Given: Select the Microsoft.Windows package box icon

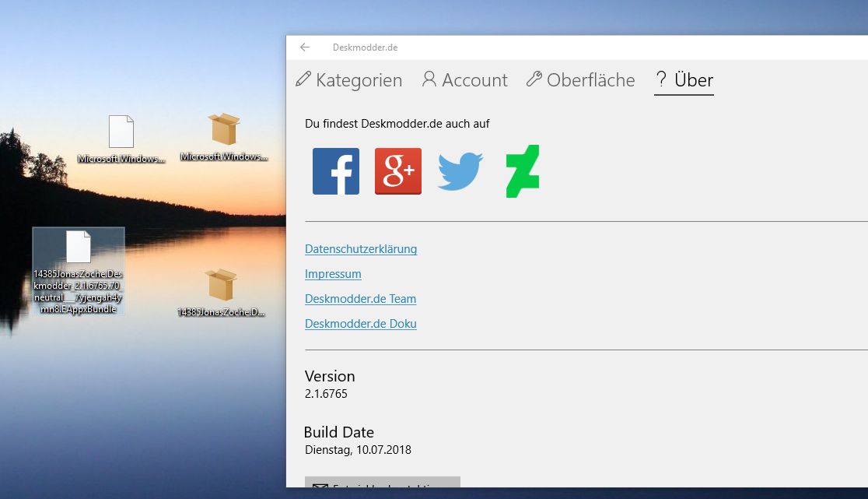Looking at the screenshot, I should click(224, 137).
